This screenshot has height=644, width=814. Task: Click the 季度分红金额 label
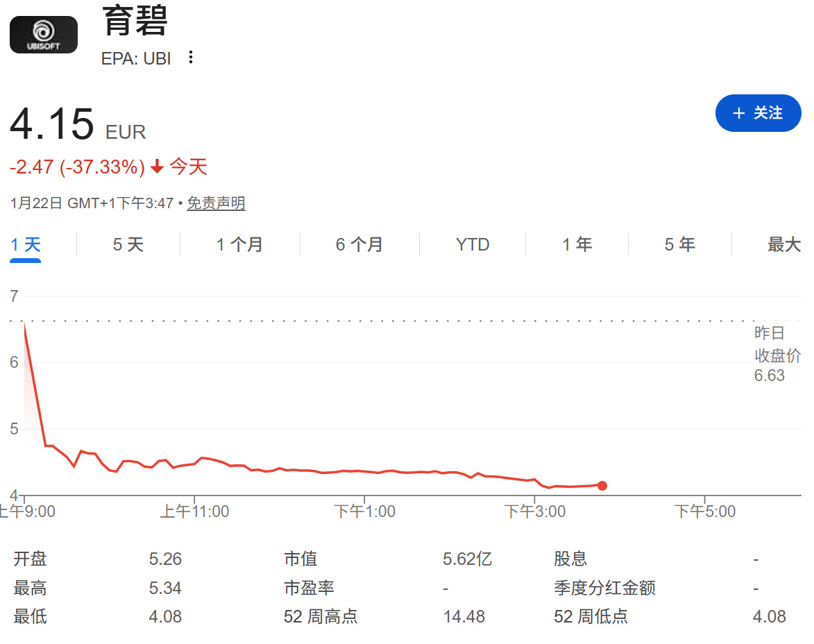click(x=604, y=588)
